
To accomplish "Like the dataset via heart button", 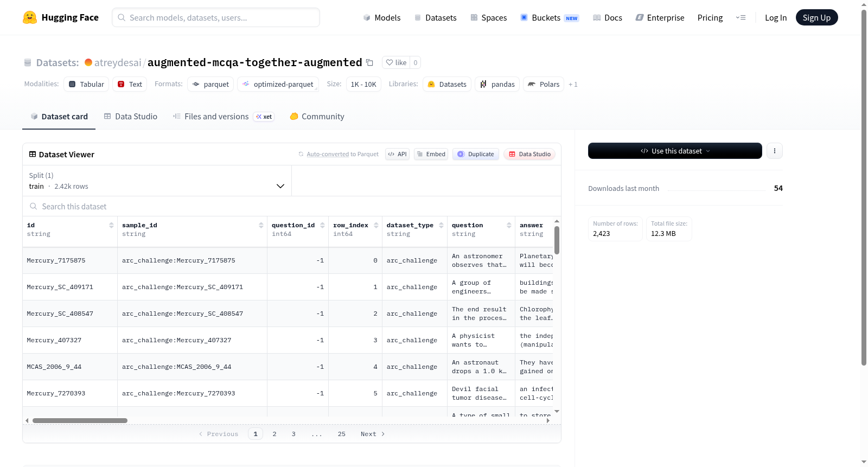I will tap(396, 62).
